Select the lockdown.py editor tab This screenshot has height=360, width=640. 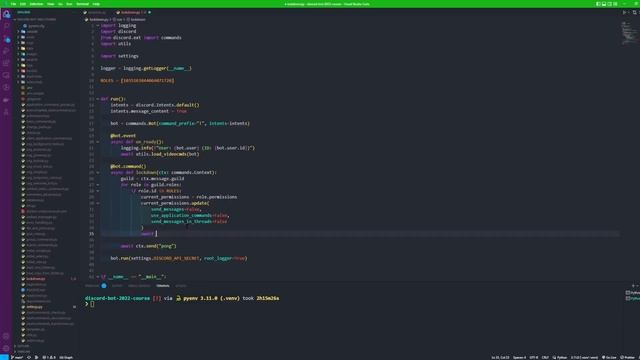[x=133, y=13]
